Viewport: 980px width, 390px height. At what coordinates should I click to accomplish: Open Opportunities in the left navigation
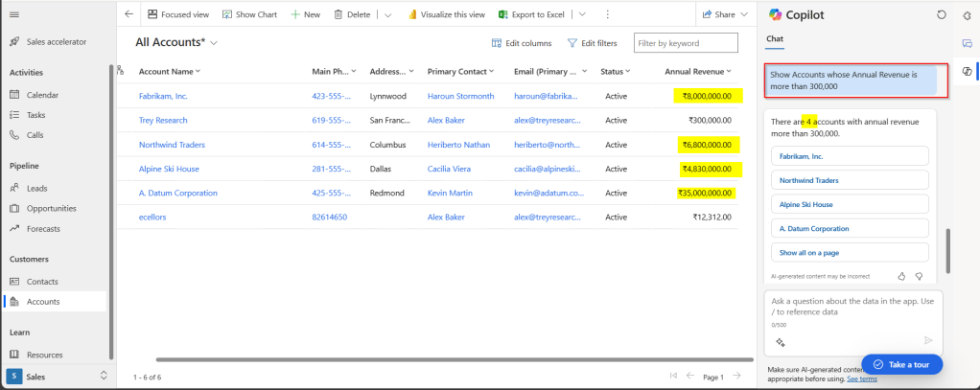[x=50, y=208]
